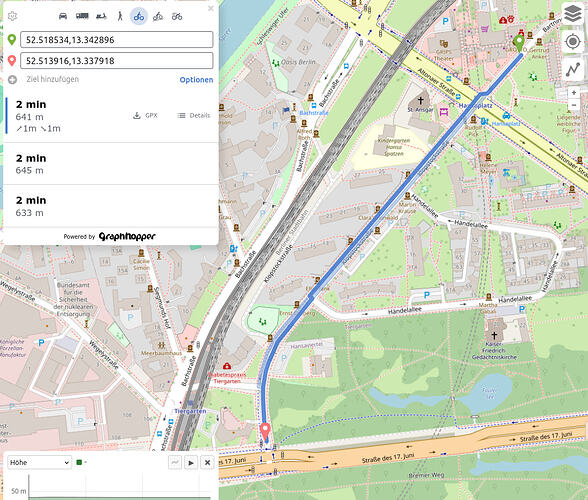Open the settings gear in route panel

[12, 16]
